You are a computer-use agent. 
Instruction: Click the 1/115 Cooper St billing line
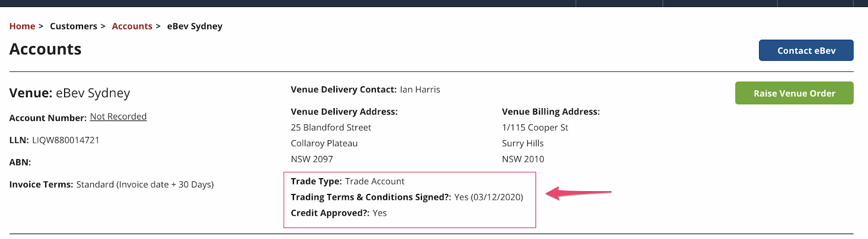[535, 128]
